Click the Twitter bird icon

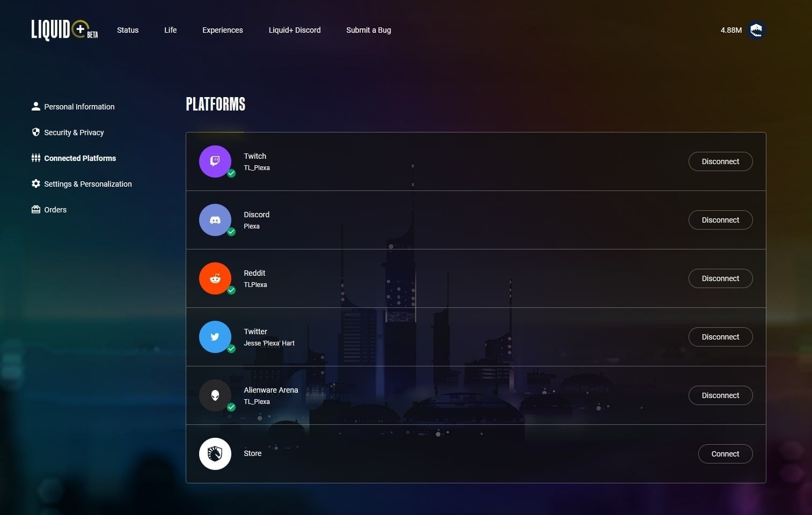pos(215,336)
